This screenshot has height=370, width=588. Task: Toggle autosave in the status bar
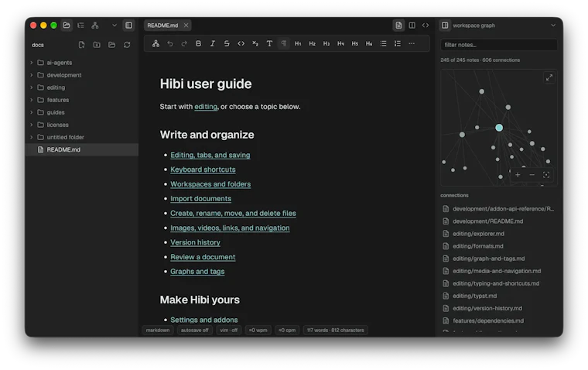tap(195, 331)
